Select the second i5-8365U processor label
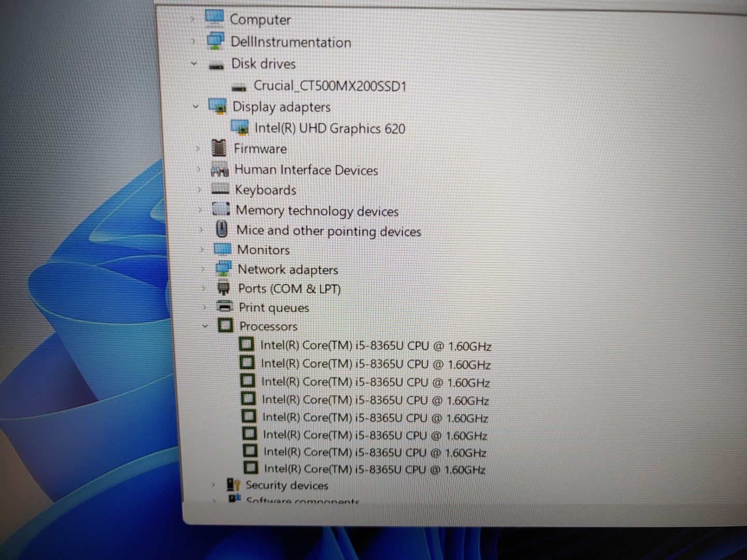This screenshot has width=747, height=560. (376, 364)
